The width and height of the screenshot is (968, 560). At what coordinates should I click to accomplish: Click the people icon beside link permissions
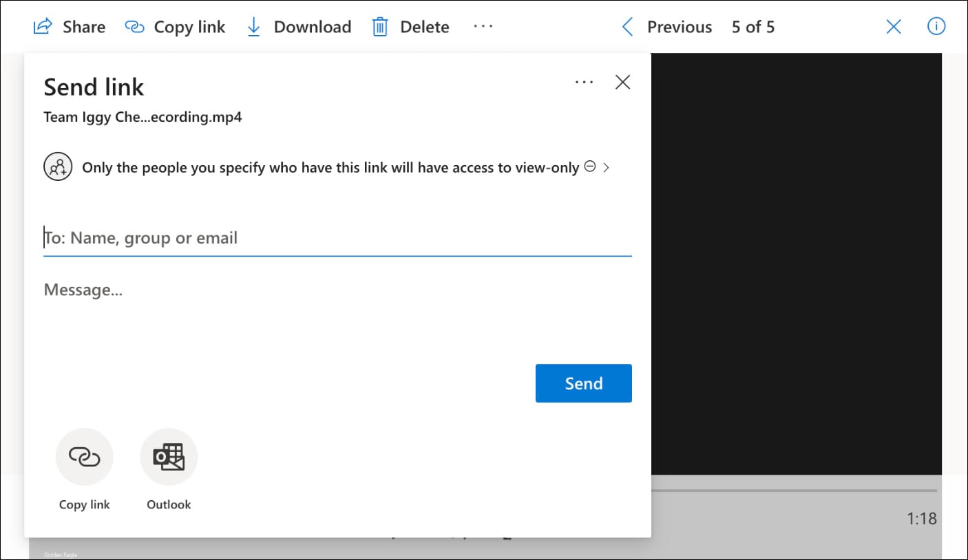click(x=58, y=167)
